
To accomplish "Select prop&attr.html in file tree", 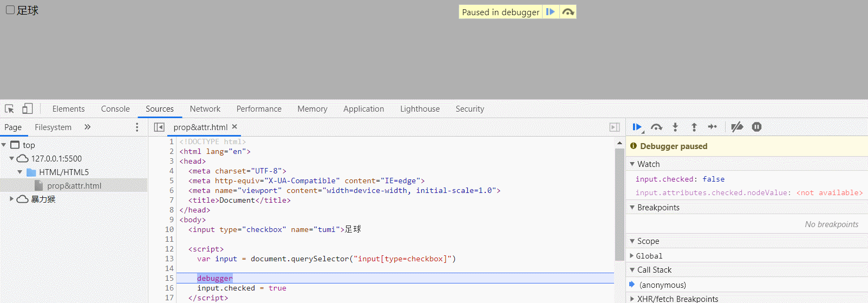I will [x=74, y=185].
